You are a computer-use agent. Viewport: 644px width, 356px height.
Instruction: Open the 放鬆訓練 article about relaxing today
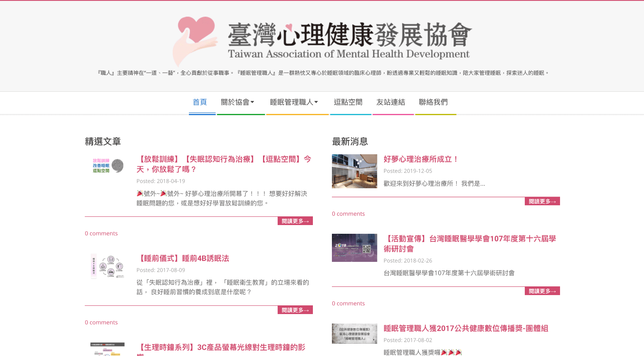(224, 164)
